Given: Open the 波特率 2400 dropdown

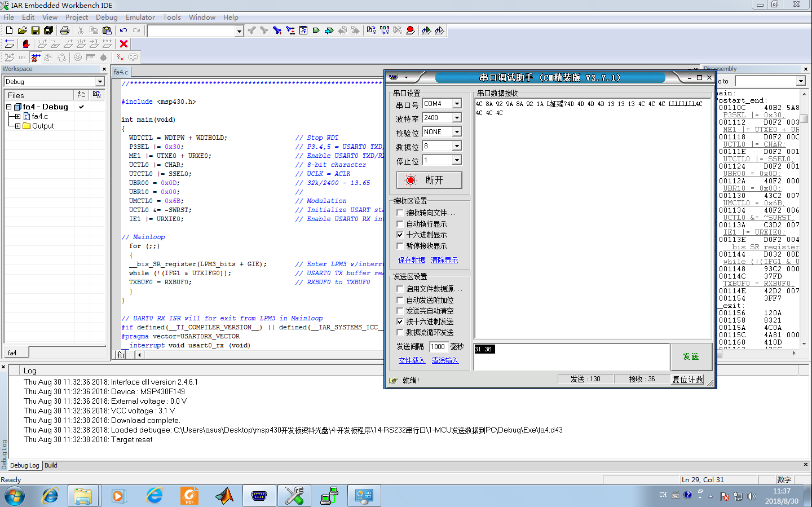Looking at the screenshot, I should 457,118.
